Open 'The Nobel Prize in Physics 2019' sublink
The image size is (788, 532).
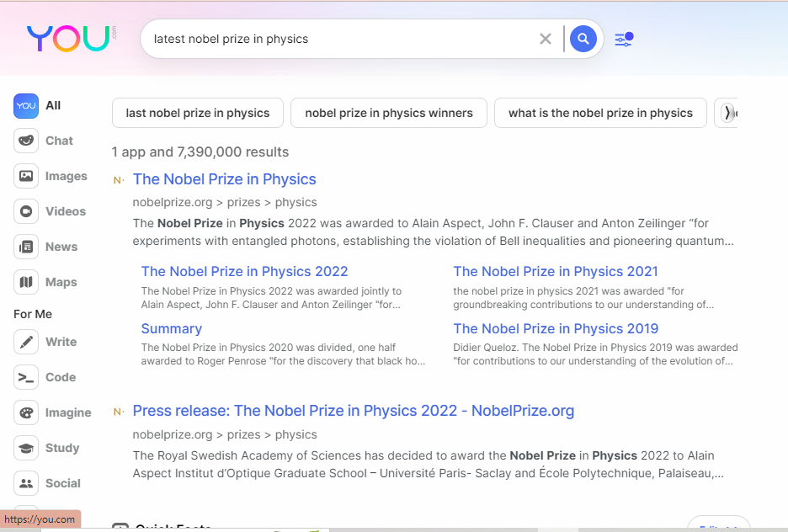556,328
